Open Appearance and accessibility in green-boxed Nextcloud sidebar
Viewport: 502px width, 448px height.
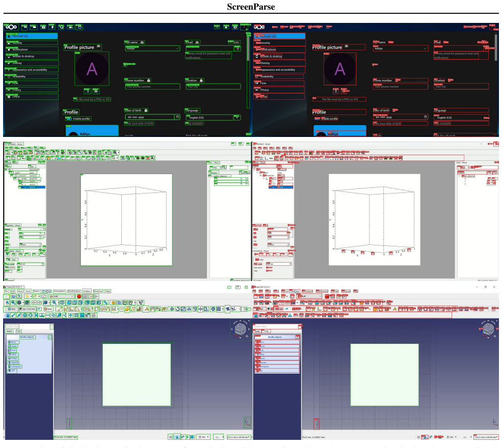(32, 70)
